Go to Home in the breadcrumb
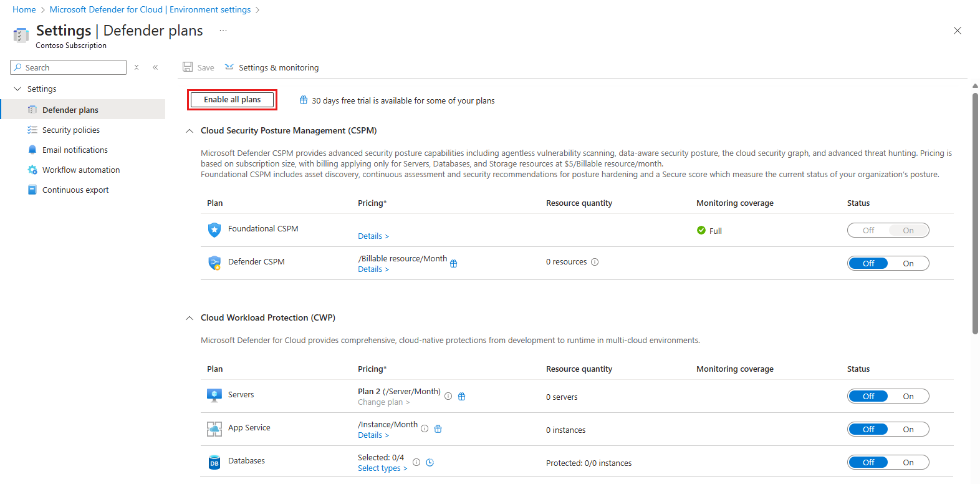This screenshot has height=484, width=980. tap(24, 9)
